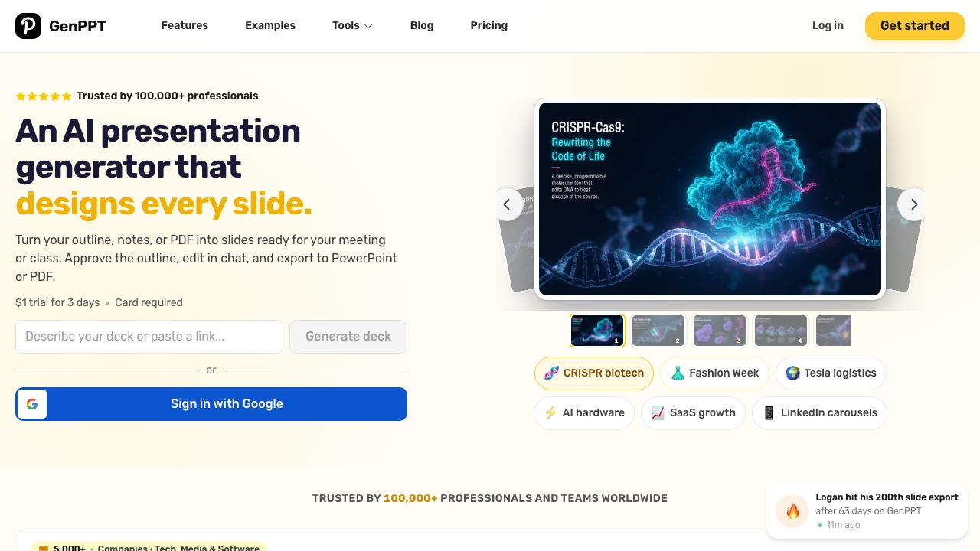Focus the describe your deck input field
This screenshot has width=980, height=551.
click(x=149, y=337)
